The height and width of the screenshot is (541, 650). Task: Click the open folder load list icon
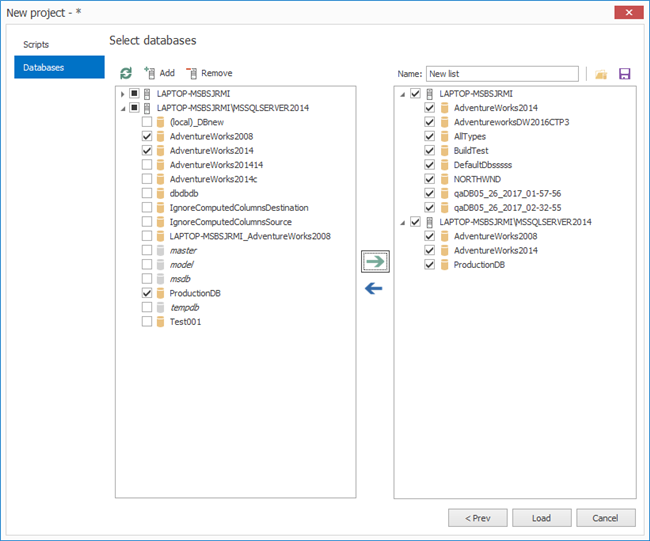(x=601, y=74)
